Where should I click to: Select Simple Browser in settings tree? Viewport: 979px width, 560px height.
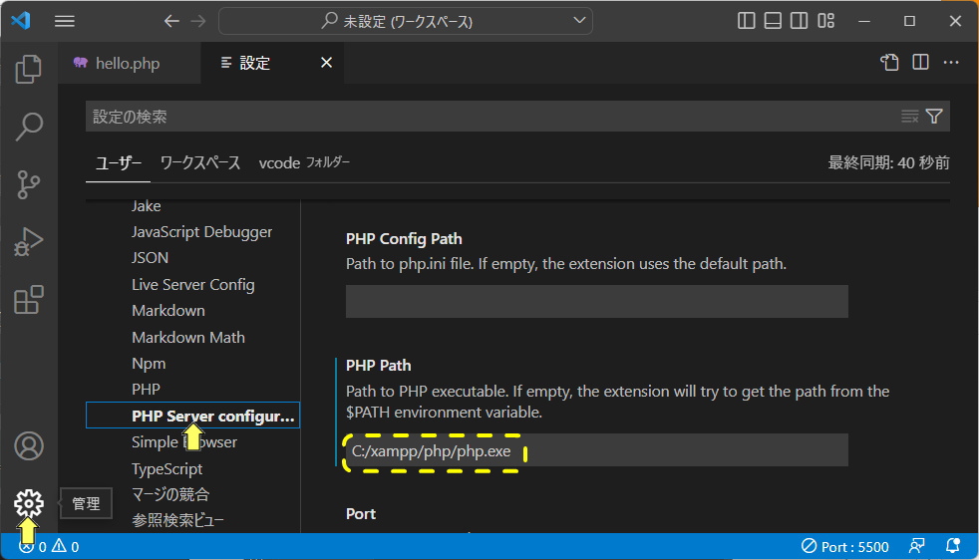pos(184,442)
